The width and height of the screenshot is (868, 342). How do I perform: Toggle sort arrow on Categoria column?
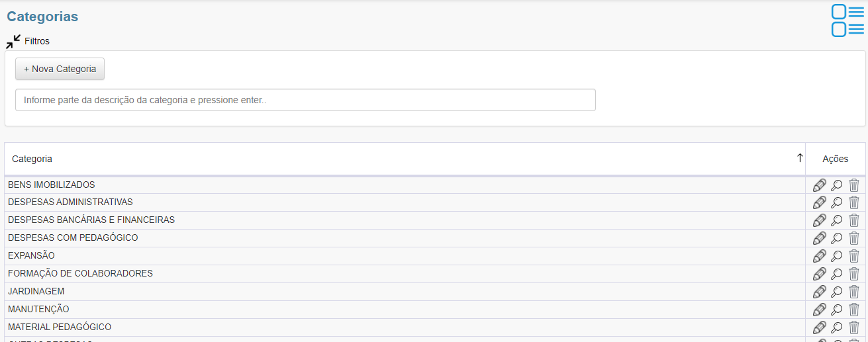800,158
